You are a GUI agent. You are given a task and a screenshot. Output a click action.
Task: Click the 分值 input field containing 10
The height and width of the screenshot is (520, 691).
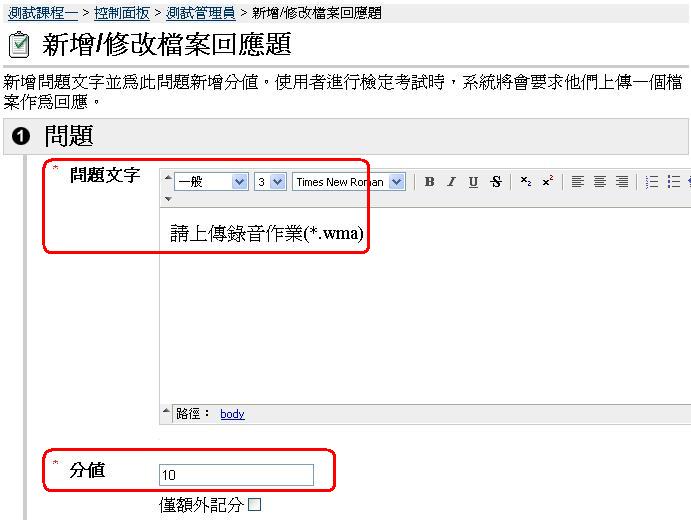tap(236, 475)
